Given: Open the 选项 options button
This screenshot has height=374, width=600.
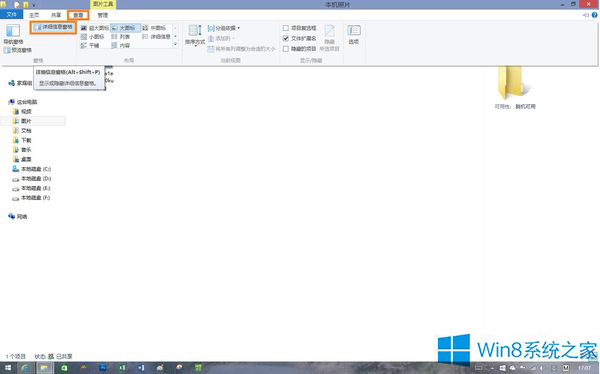Looking at the screenshot, I should (354, 34).
